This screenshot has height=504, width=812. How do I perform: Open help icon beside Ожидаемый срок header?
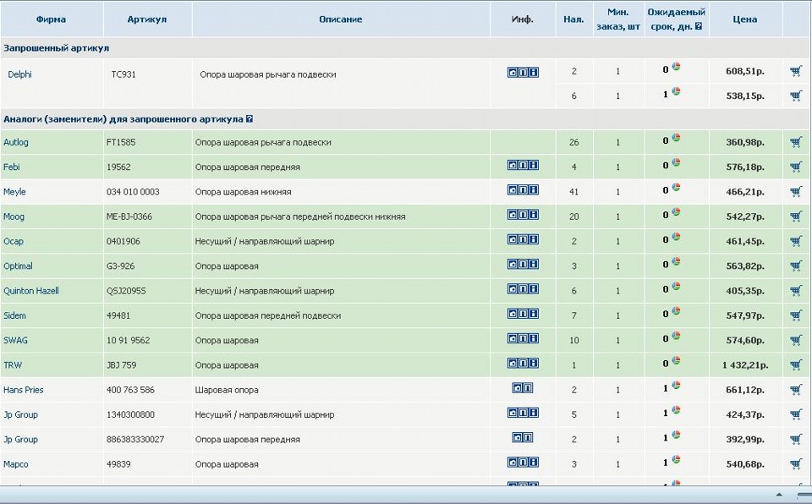click(x=699, y=26)
